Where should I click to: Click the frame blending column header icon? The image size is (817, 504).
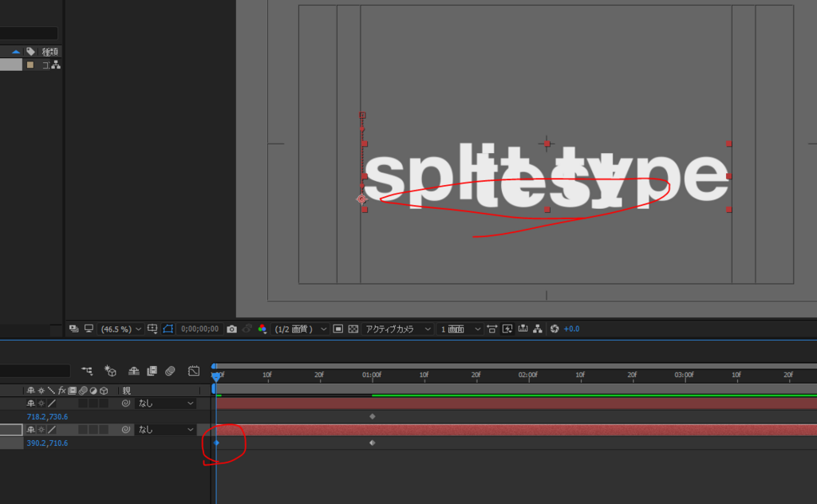(73, 391)
